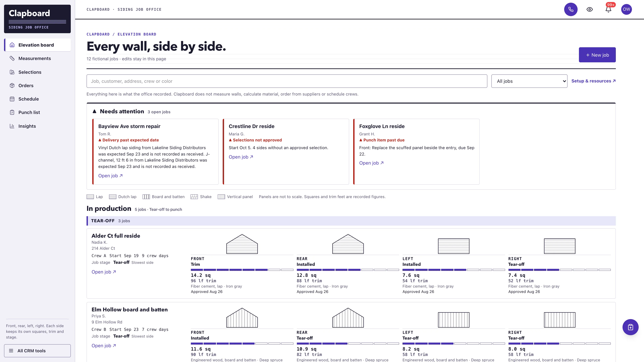Click Alder Ct RIGHT side progress bar

coord(559,270)
